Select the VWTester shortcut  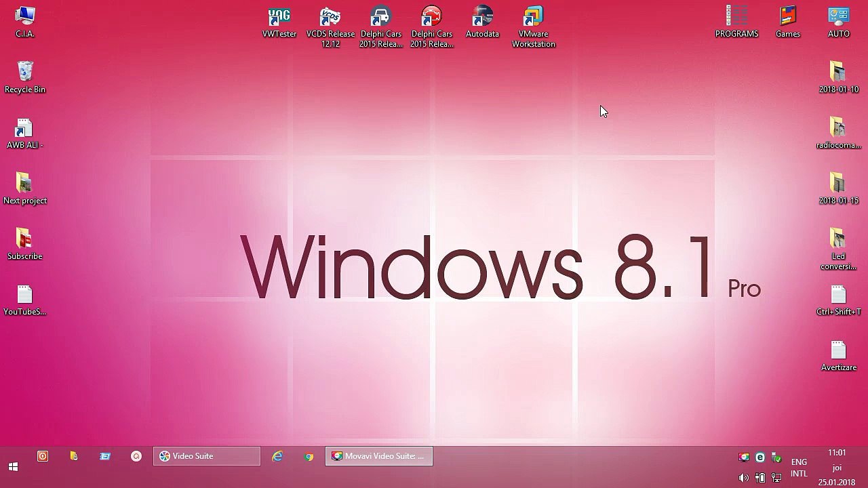click(279, 22)
